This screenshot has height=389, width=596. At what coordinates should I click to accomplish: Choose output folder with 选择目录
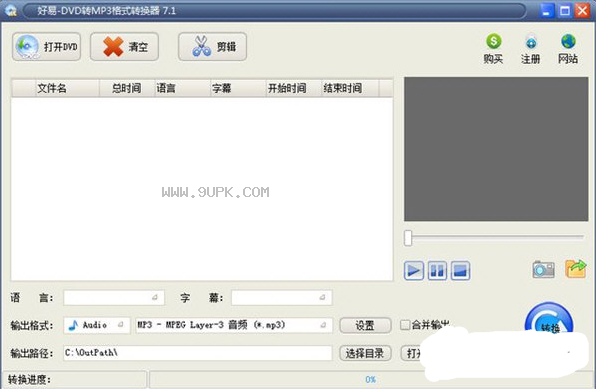[x=365, y=353]
